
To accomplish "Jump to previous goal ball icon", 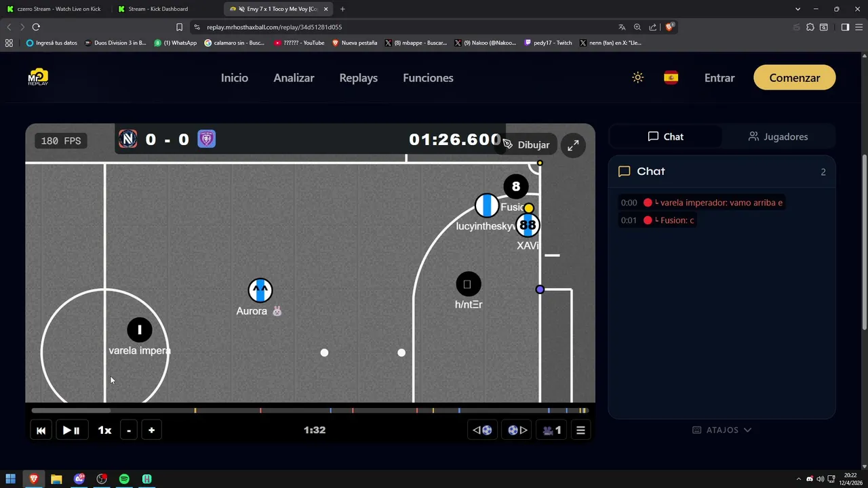I will click(482, 430).
